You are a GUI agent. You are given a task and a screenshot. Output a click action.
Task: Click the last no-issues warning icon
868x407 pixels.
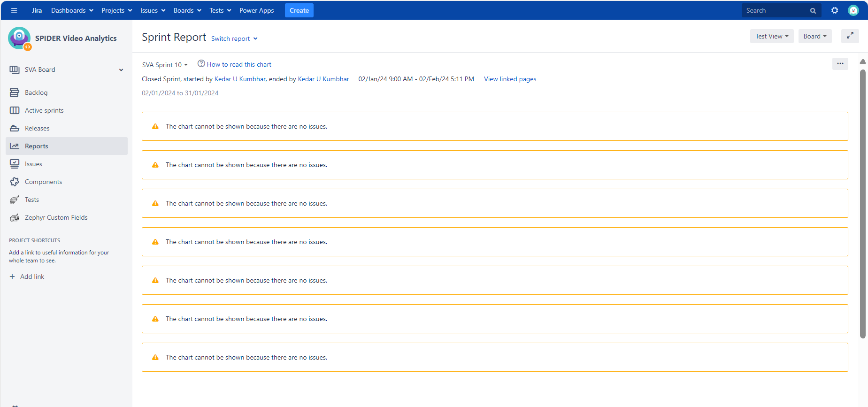[155, 357]
